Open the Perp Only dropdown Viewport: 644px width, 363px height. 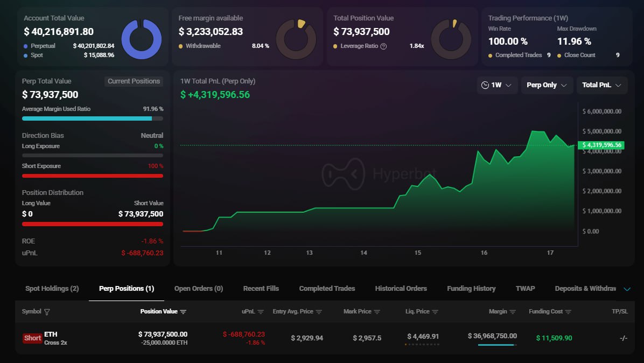tap(547, 85)
